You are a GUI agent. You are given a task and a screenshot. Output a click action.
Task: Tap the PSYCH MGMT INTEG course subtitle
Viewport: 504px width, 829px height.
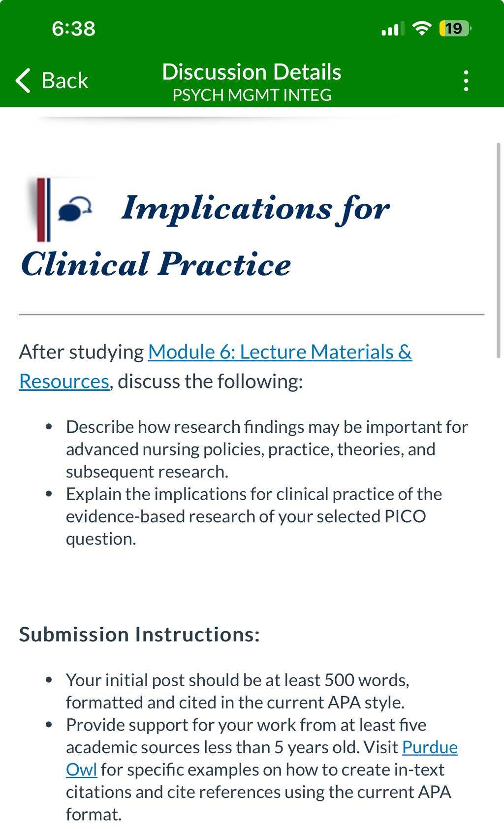pyautogui.click(x=252, y=95)
